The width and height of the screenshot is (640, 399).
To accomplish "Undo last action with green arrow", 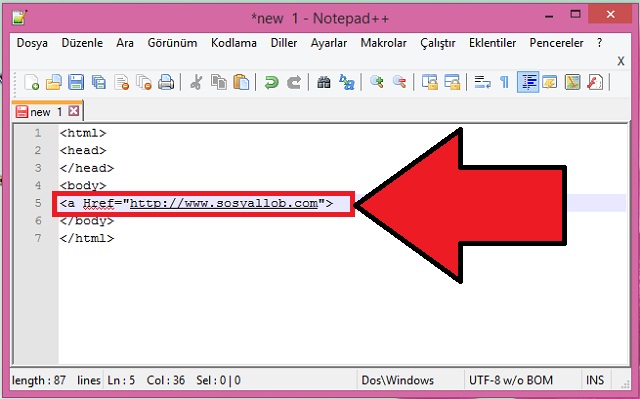I will [x=271, y=82].
